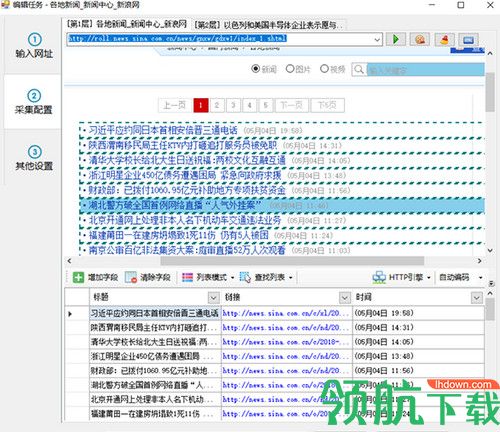Open the 标题 column dropdown
Viewport: 500px width, 432px height.
213,298
